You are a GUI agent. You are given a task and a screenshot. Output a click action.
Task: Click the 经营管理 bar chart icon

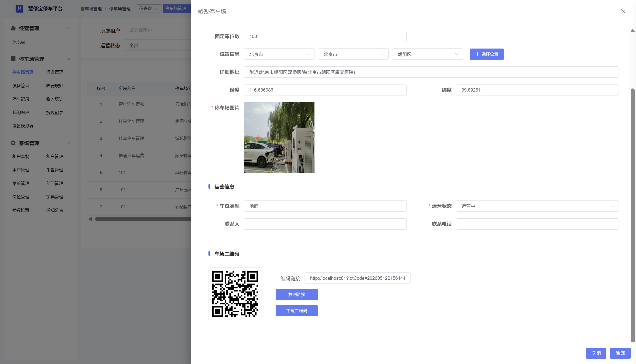click(x=13, y=28)
